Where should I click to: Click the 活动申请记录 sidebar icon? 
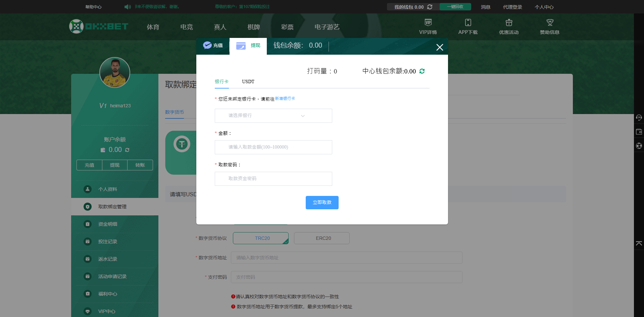(x=88, y=276)
